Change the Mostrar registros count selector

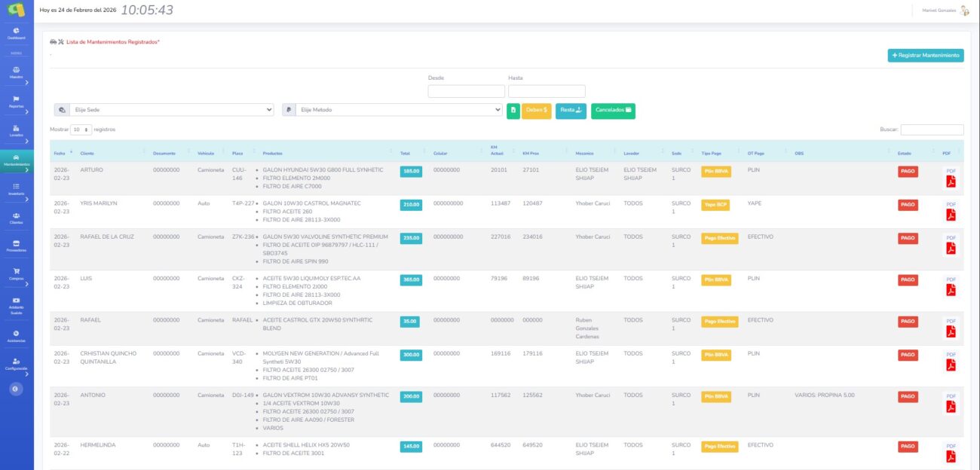(x=81, y=130)
